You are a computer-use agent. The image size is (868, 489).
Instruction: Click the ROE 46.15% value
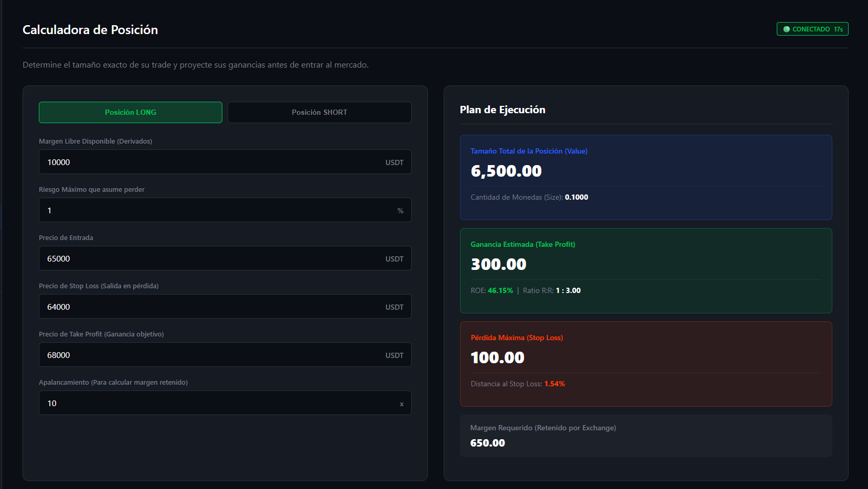tap(500, 290)
